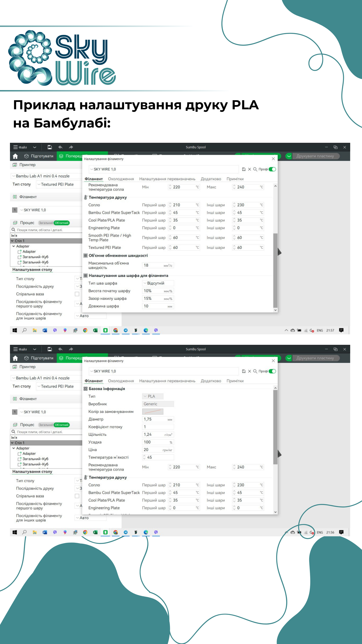Open the filament Тип PLA dropdown
The image size is (362, 644).
click(153, 396)
